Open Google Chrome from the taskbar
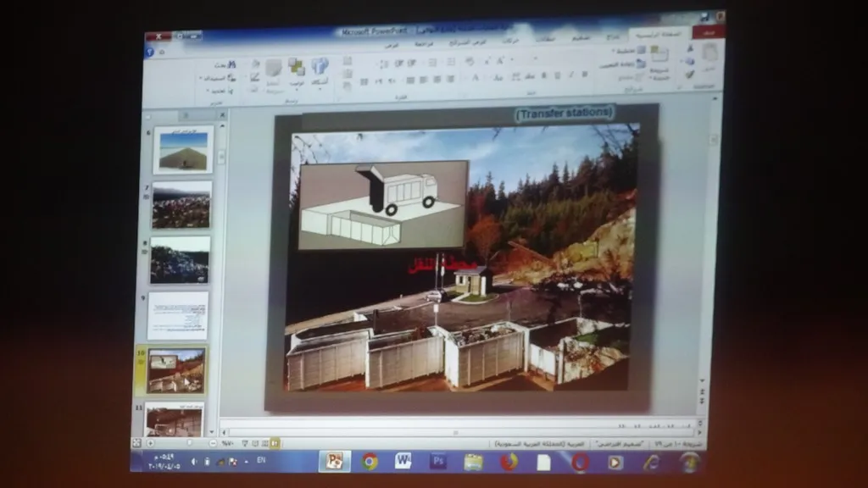This screenshot has width=868, height=488. tap(370, 462)
